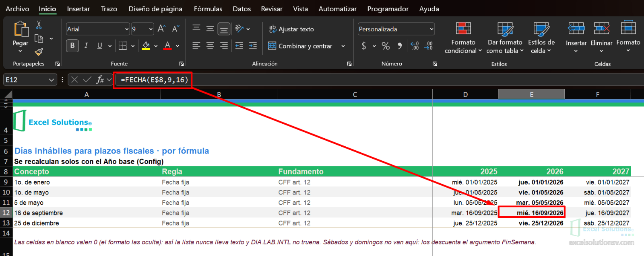Screen dimensions: 644x256
Task: Click the borders icon in Fuente group
Action: [123, 46]
